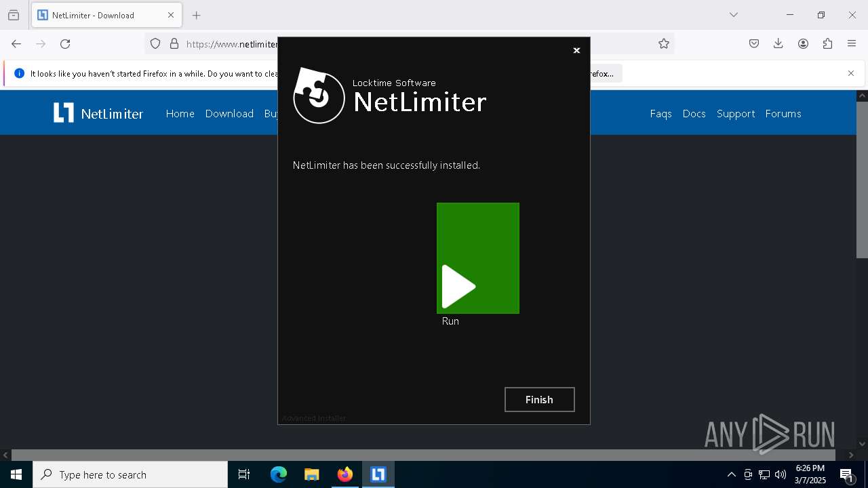Open Firefox downloads panel
The height and width of the screenshot is (488, 868).
tap(778, 44)
